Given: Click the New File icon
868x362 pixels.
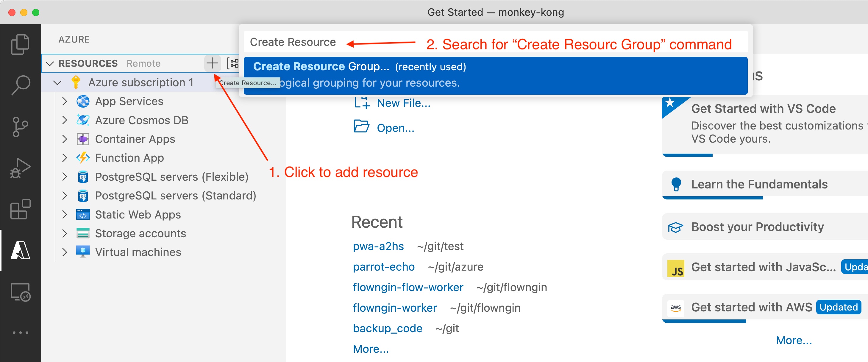Looking at the screenshot, I should pos(362,103).
